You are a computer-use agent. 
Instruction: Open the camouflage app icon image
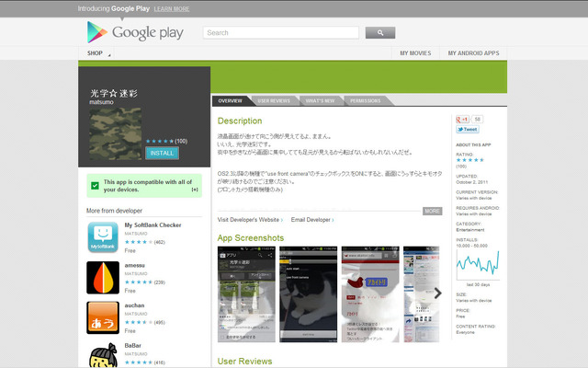pos(116,133)
